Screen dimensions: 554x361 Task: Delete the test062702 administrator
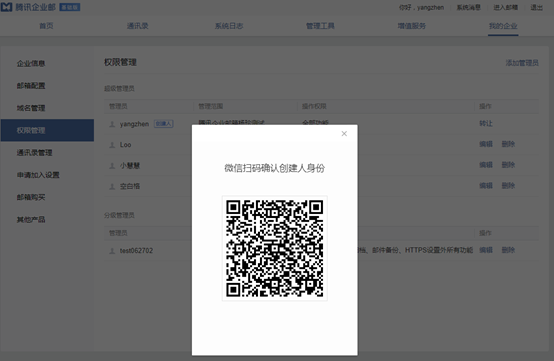coord(508,250)
